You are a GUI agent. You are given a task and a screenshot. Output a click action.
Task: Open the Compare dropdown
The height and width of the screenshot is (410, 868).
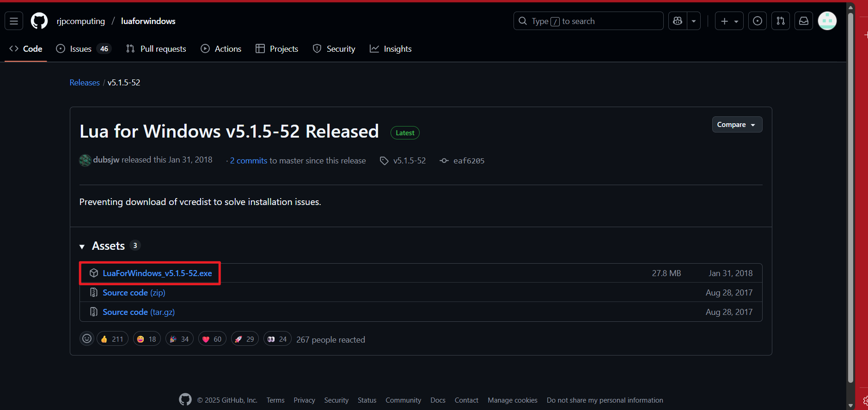[737, 125]
